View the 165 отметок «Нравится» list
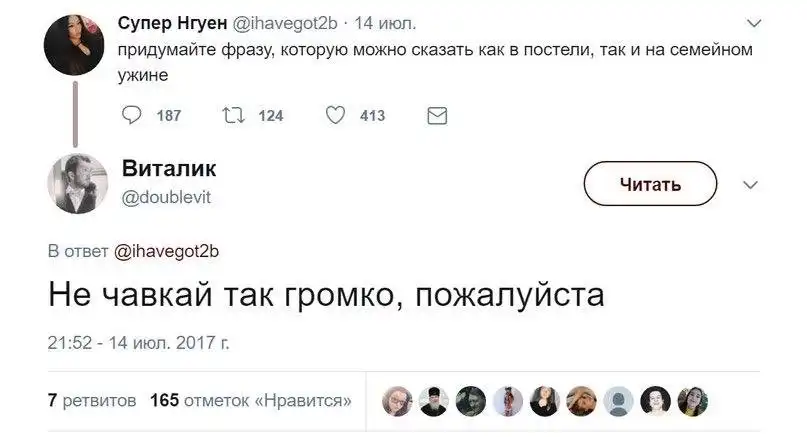 coord(250,401)
